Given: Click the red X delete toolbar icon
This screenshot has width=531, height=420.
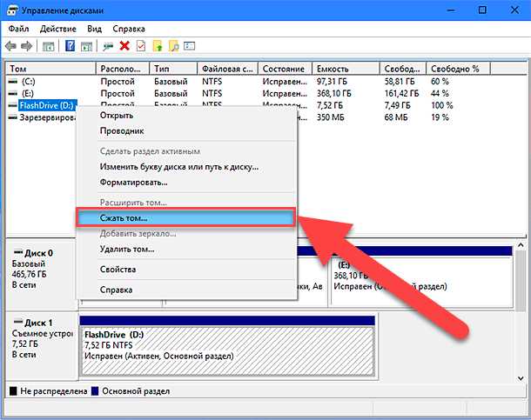Looking at the screenshot, I should click(124, 45).
